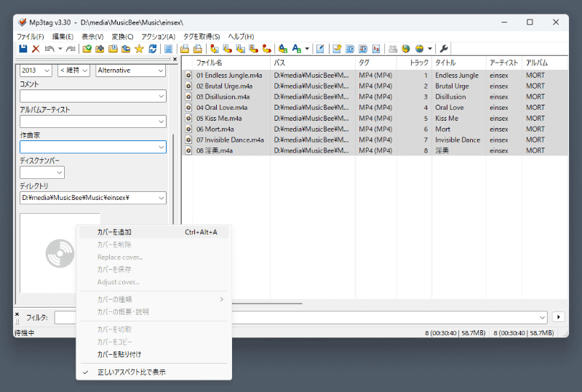Screen dimensions: 582x392
Task: Open the 変換(C) menu
Action: pos(122,36)
